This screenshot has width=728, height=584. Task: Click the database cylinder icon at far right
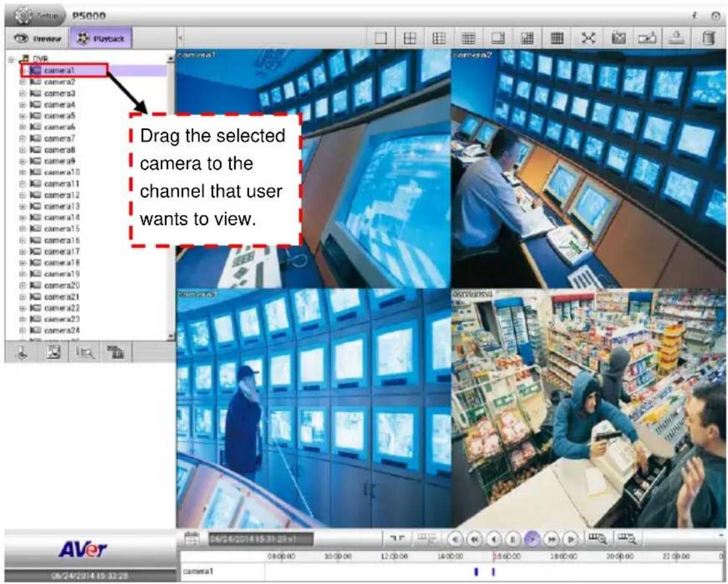[x=709, y=38]
